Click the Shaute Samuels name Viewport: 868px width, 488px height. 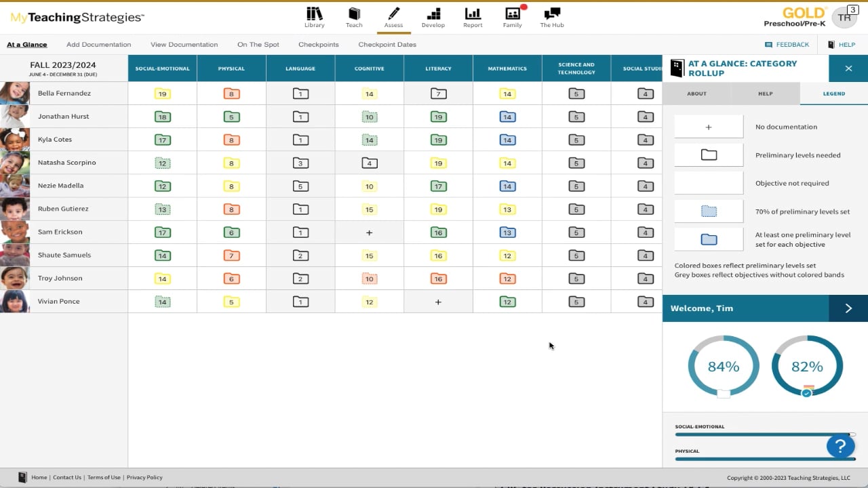(x=64, y=256)
